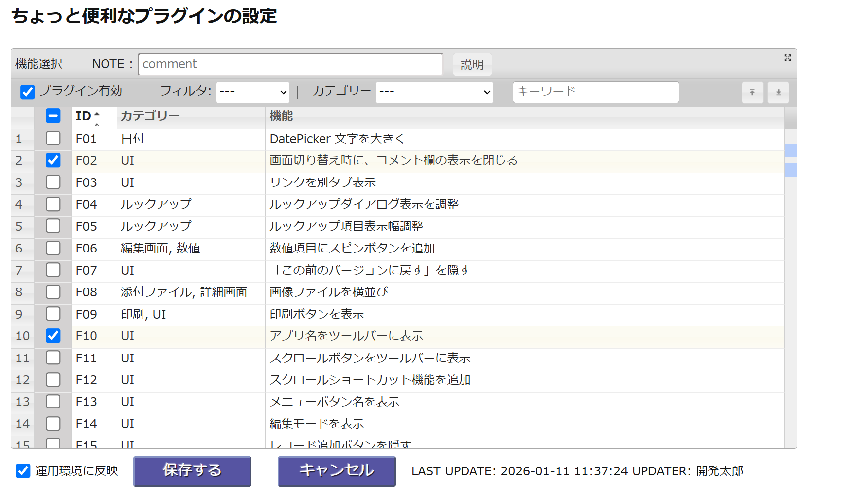Disable the プラグイン有効 checkbox
Viewport: 857px width, 504px height.
(x=28, y=92)
